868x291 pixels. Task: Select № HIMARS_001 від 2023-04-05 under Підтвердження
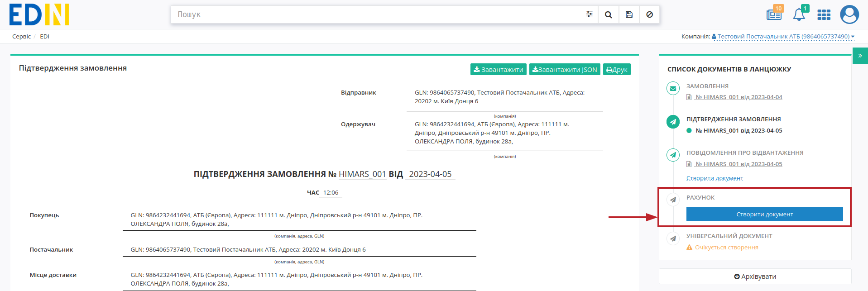coord(739,131)
